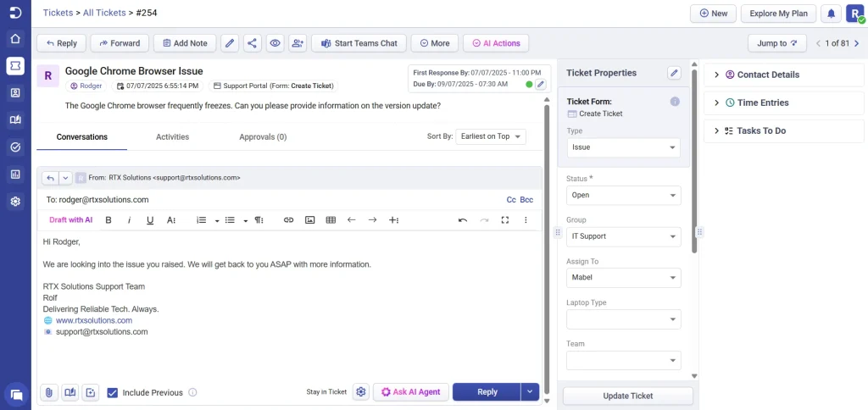The image size is (868, 410).
Task: Toggle underline formatting in editor
Action: pos(150,219)
